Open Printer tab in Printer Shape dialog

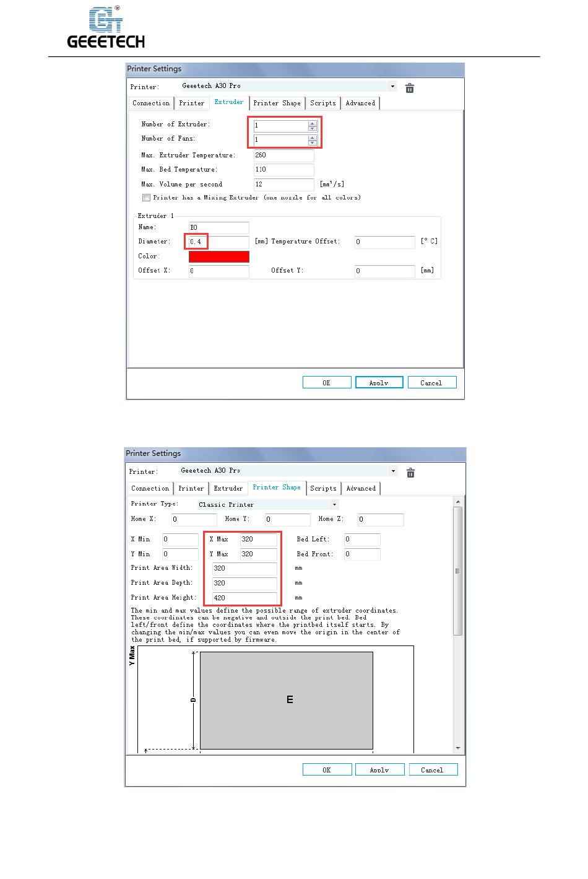click(x=191, y=489)
